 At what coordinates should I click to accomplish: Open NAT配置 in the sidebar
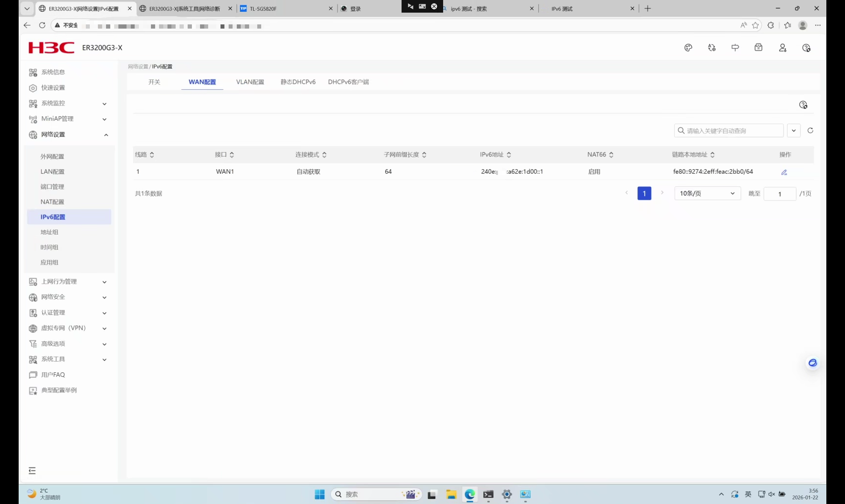coord(52,202)
